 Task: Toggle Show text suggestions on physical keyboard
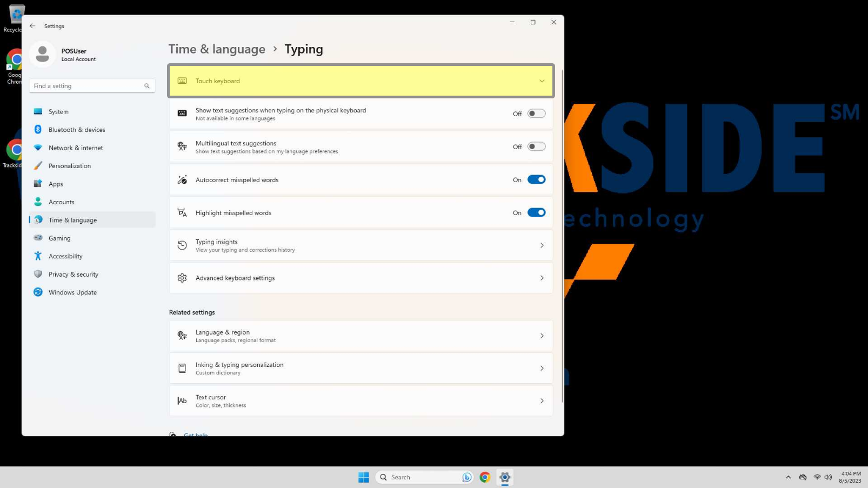pos(537,113)
